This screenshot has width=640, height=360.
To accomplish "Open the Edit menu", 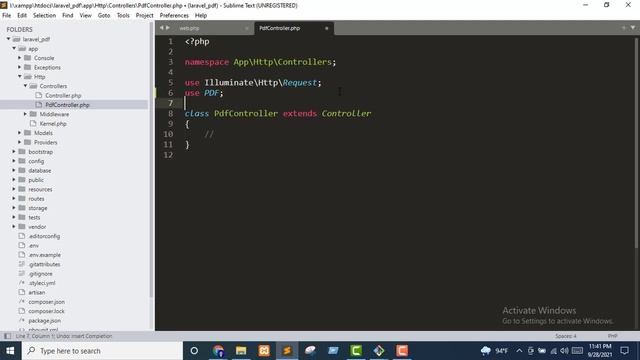I will pyautogui.click(x=22, y=16).
